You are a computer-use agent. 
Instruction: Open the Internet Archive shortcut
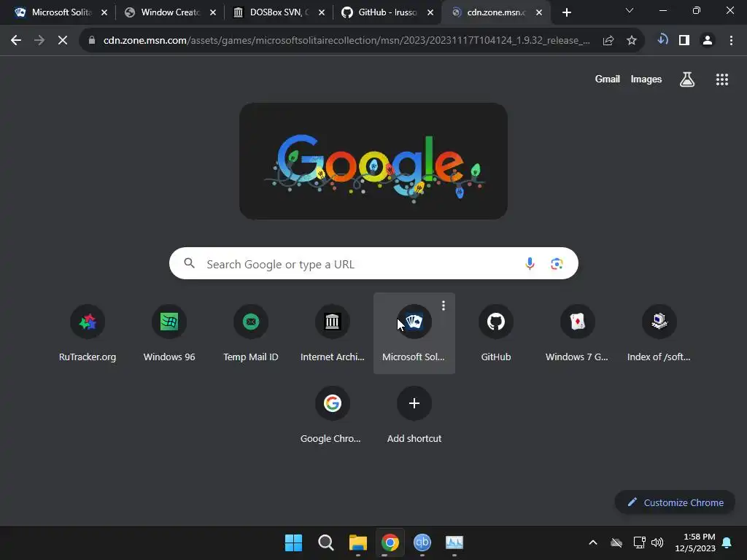tap(333, 333)
